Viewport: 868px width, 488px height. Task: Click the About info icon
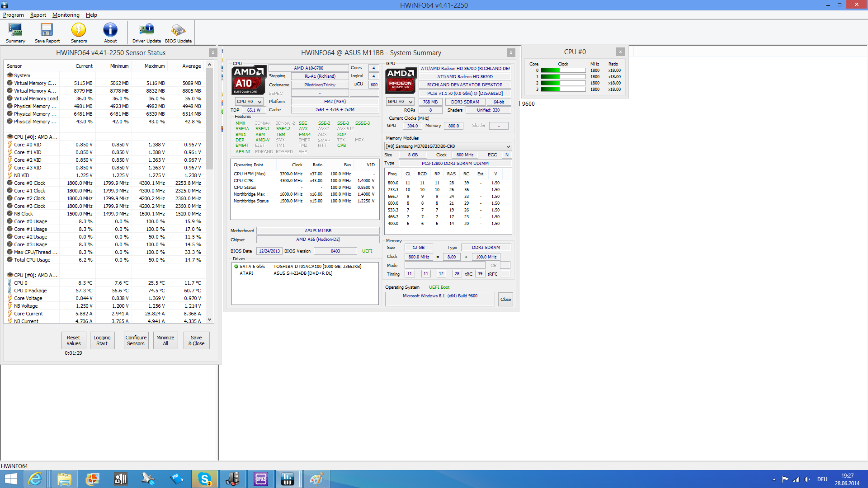coord(110,33)
